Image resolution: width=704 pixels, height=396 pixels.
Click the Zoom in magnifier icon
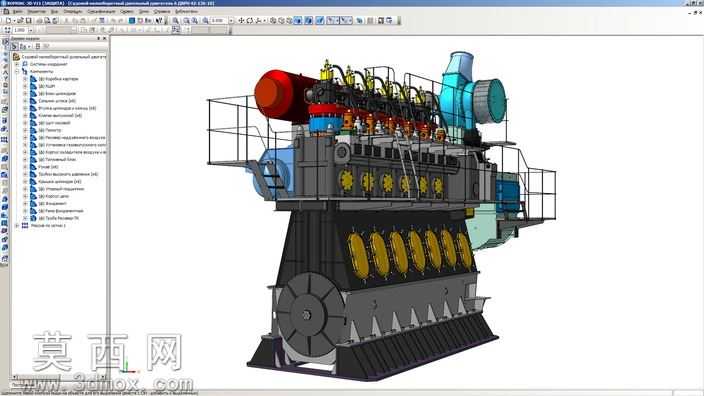click(186, 20)
